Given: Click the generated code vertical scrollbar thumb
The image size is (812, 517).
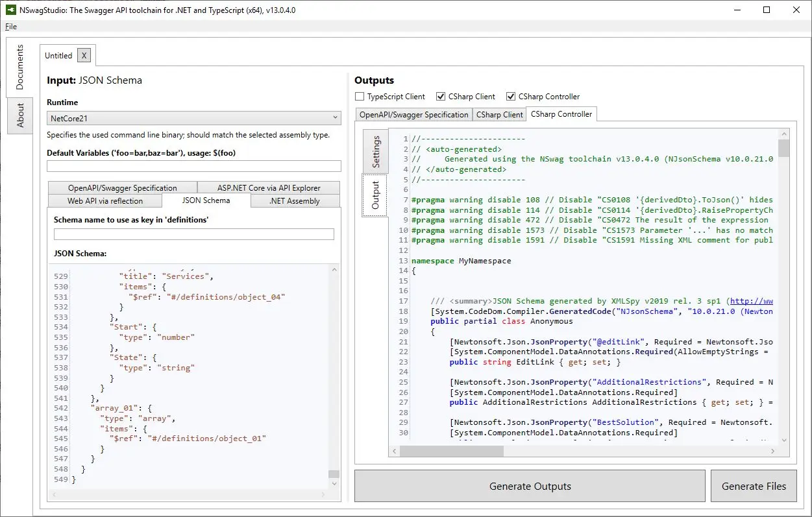Looking at the screenshot, I should point(783,149).
